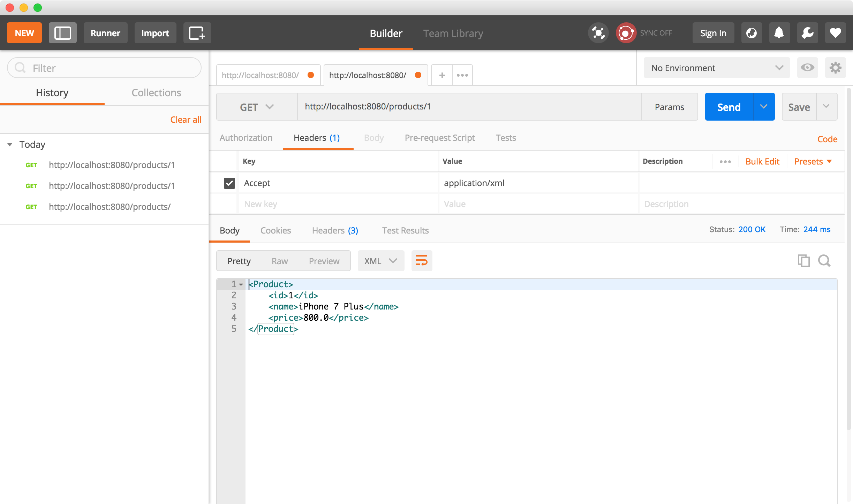Screen dimensions: 853x504
Task: Open the Authorization request tab
Action: coord(246,138)
